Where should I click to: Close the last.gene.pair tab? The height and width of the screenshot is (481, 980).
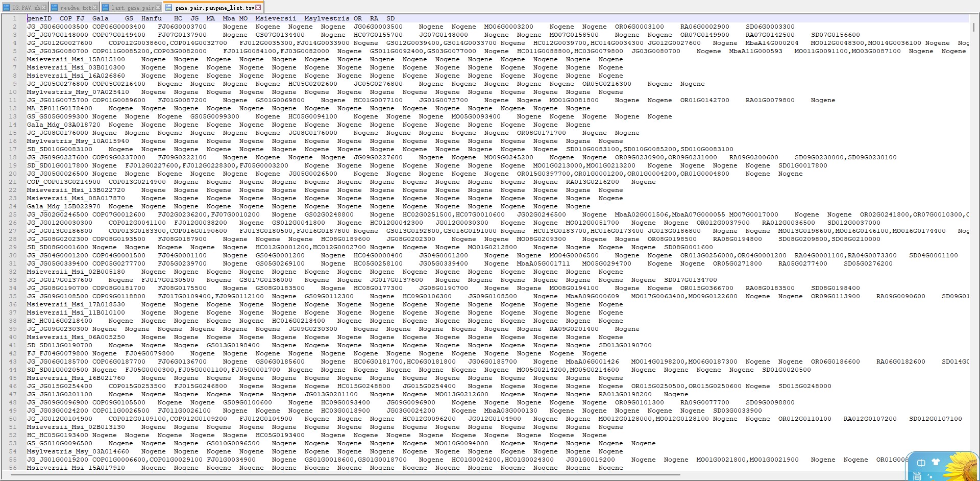pyautogui.click(x=159, y=7)
